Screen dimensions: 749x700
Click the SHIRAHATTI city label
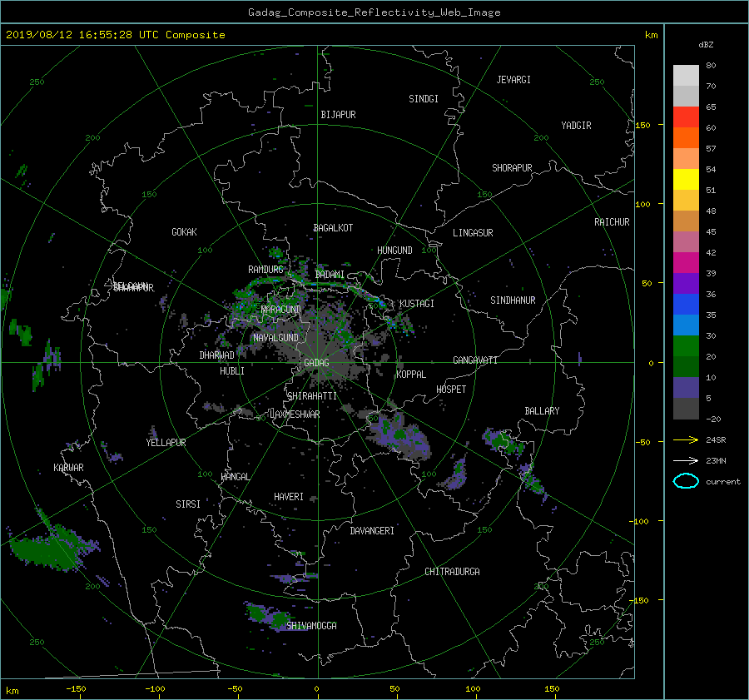[312, 396]
